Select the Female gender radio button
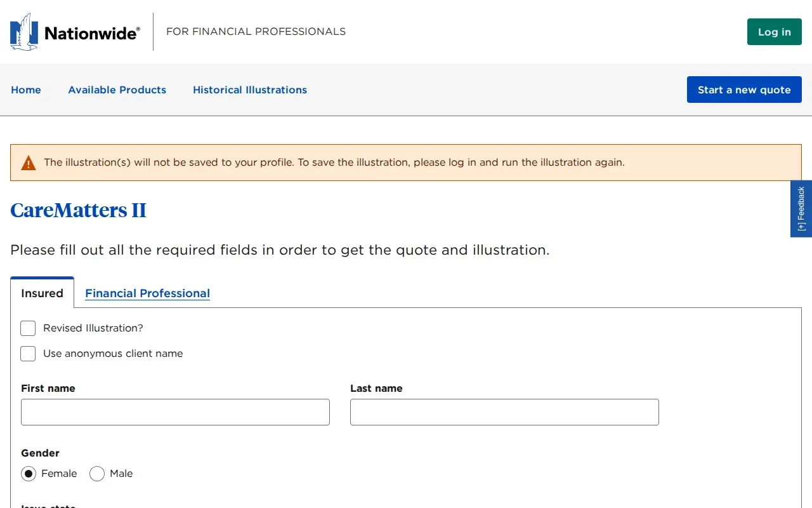Image resolution: width=812 pixels, height=508 pixels. pos(29,474)
